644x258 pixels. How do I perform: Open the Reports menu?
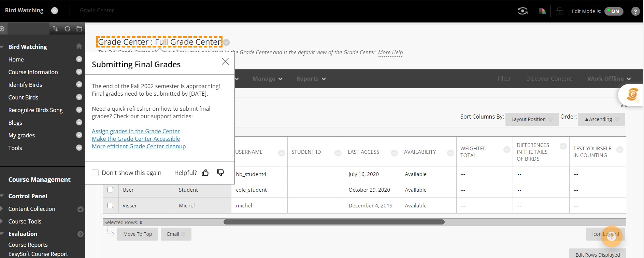311,79
